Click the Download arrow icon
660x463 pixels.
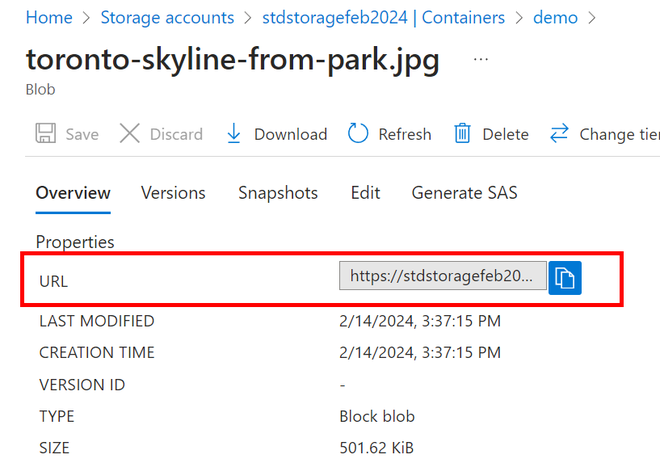pos(234,134)
